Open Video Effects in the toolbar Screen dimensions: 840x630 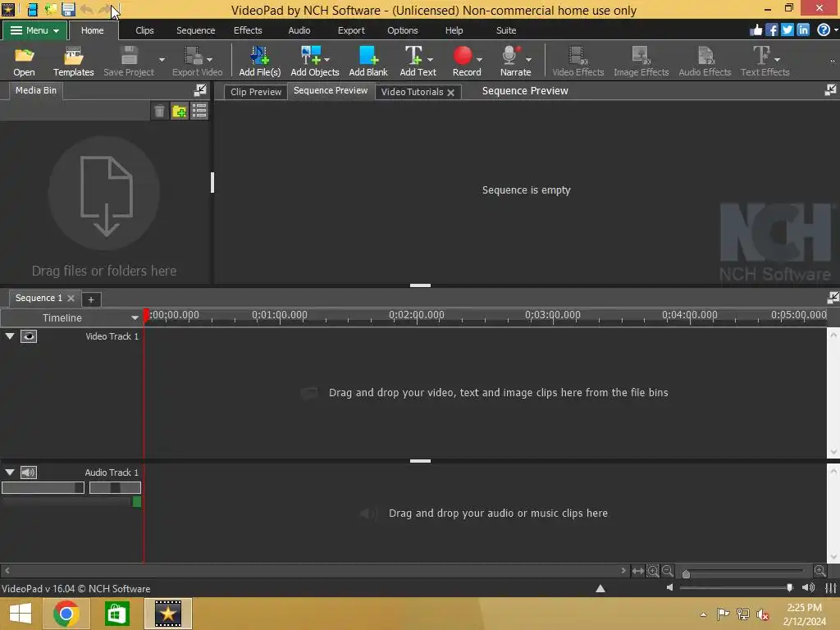[578, 61]
